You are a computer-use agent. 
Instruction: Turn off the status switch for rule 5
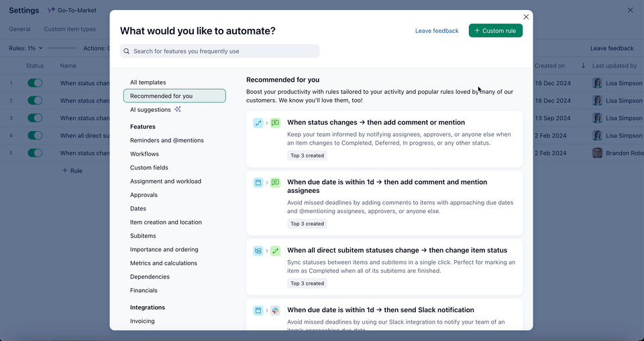[35, 153]
